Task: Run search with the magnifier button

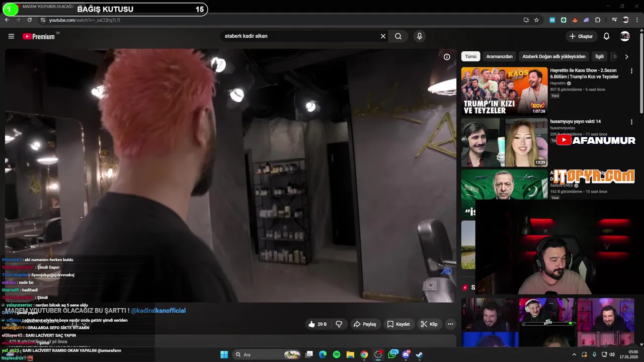Action: coord(398,36)
